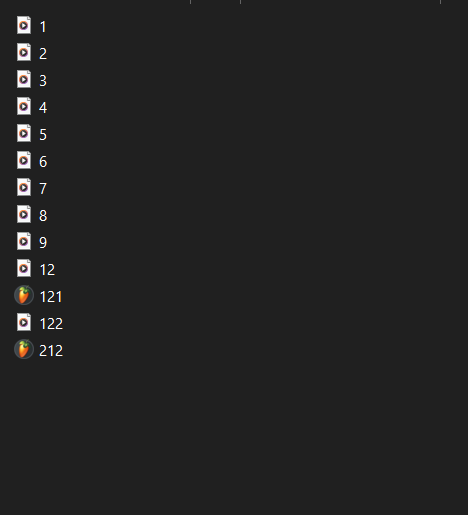This screenshot has height=515, width=468.
Task: Click the media file icon for file 12
Action: 24,268
